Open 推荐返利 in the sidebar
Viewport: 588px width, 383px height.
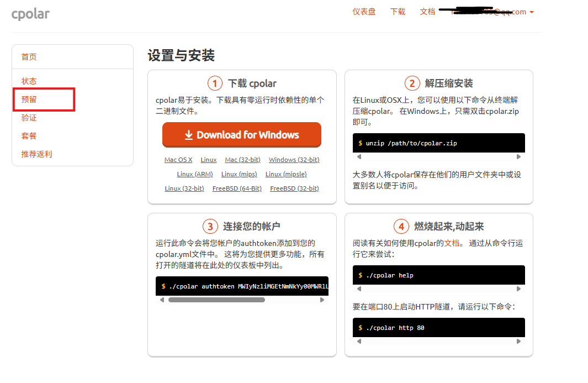click(36, 154)
